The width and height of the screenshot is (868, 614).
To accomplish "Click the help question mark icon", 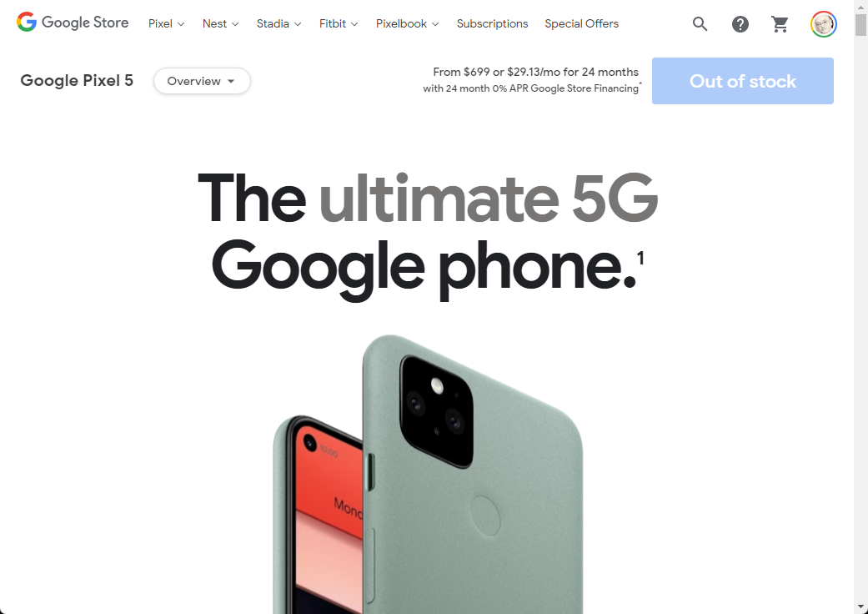I will [x=740, y=24].
